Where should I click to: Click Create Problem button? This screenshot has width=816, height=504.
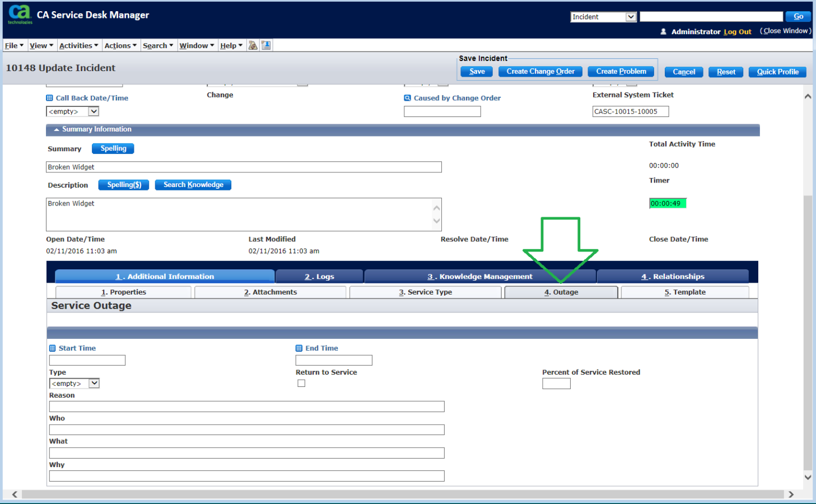[x=621, y=72]
